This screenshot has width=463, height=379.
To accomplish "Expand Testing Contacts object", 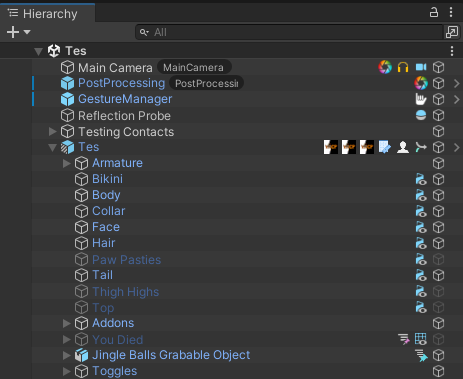I will (52, 131).
